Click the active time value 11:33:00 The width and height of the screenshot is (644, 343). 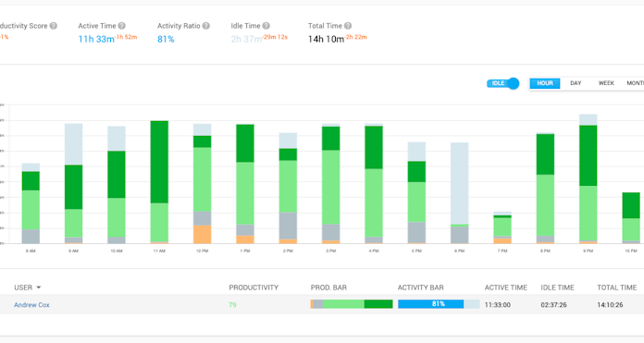pos(498,305)
